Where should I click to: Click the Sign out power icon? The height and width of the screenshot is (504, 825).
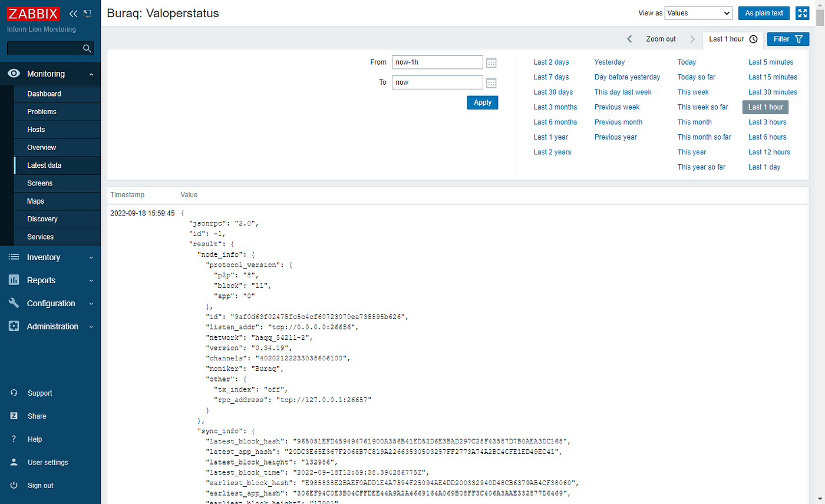coord(14,485)
